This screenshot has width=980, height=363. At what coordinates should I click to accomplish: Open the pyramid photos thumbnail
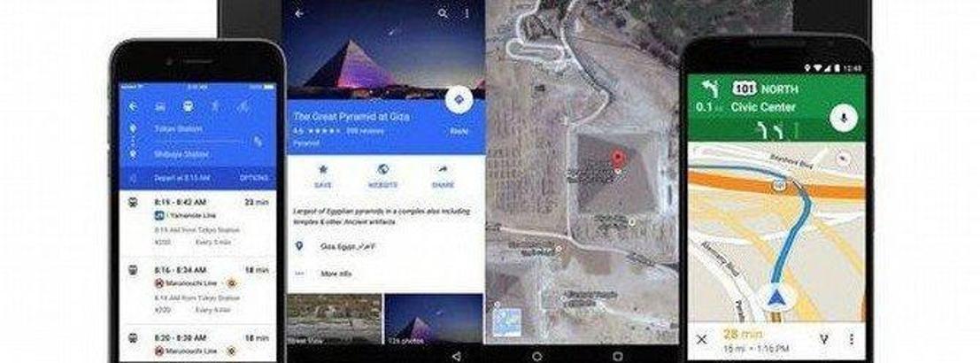click(x=433, y=319)
